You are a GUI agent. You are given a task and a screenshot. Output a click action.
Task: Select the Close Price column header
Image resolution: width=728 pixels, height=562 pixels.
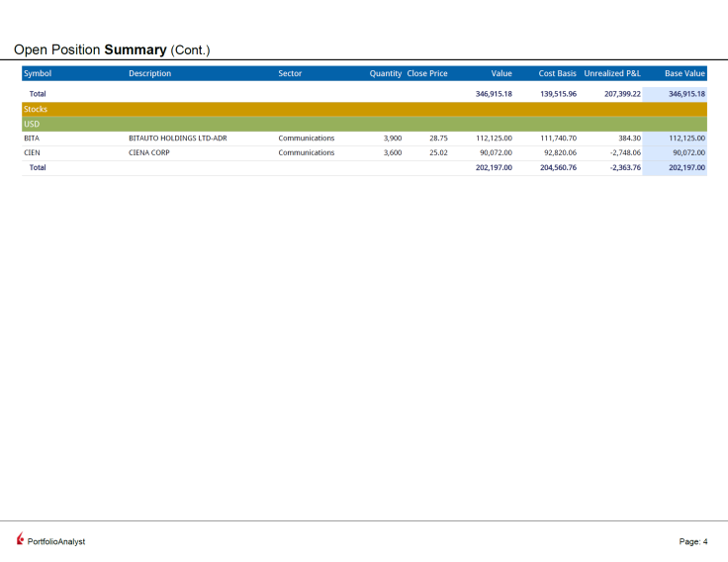427,73
